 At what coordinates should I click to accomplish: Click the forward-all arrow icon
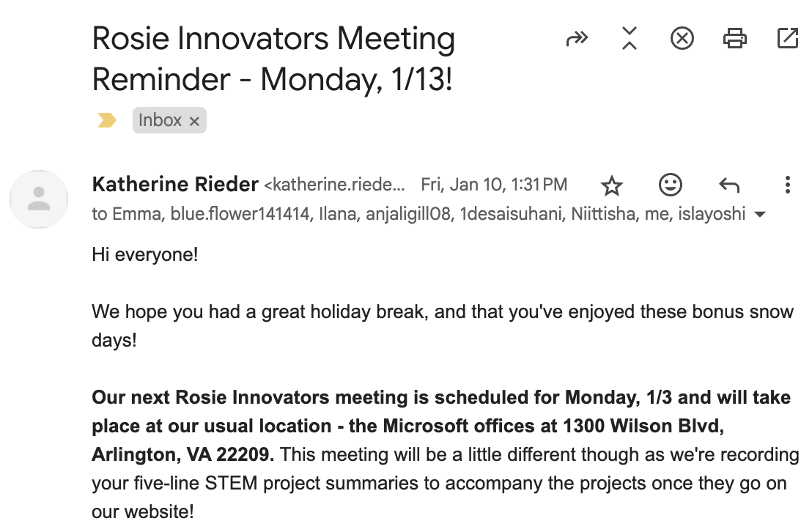point(577,39)
